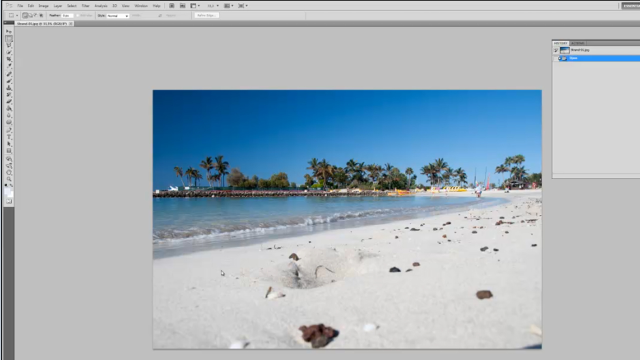Select the Path Selection tool

tap(9, 144)
